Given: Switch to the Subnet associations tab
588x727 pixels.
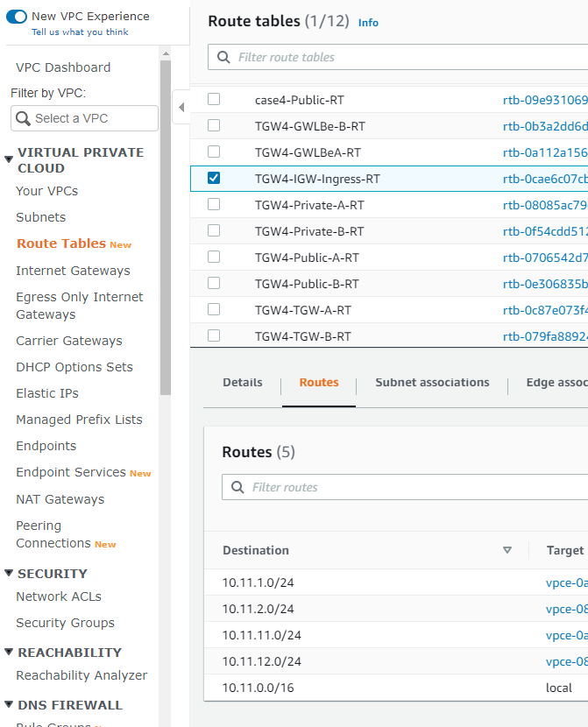Looking at the screenshot, I should 432,383.
